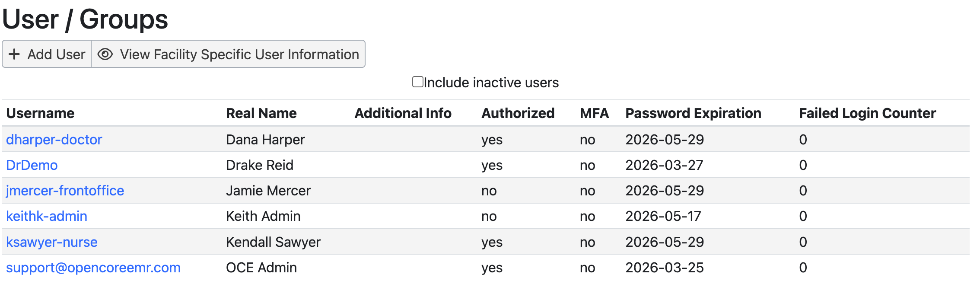Image resolution: width=980 pixels, height=300 pixels.
Task: Click the eye icon for facility information
Action: [x=105, y=54]
